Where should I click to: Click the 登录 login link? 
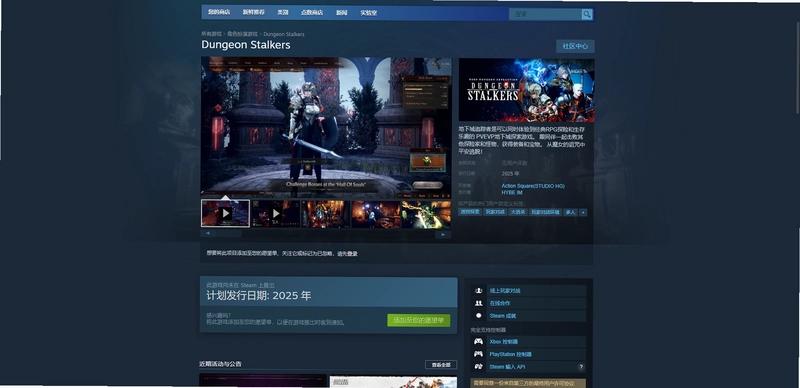coord(352,254)
